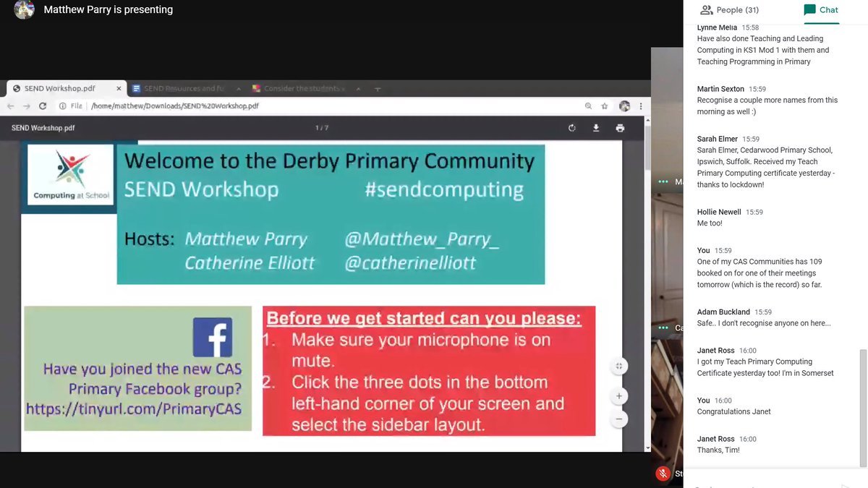Select the @catherinelliott handle text
This screenshot has height=488, width=868.
[410, 262]
